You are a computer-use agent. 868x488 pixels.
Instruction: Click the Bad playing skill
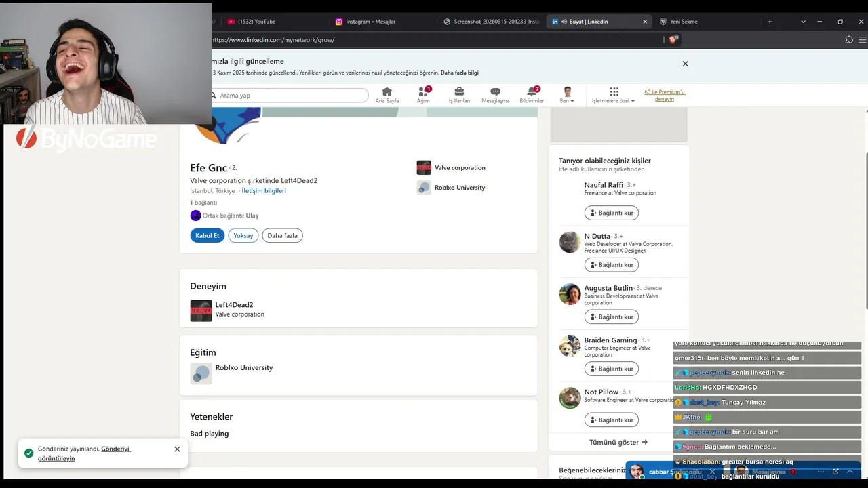pos(210,434)
